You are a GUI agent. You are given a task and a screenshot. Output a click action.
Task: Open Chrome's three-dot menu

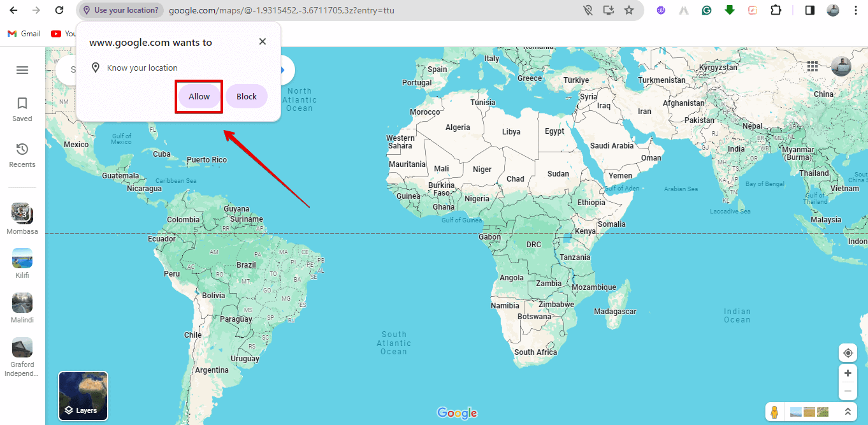(x=856, y=10)
